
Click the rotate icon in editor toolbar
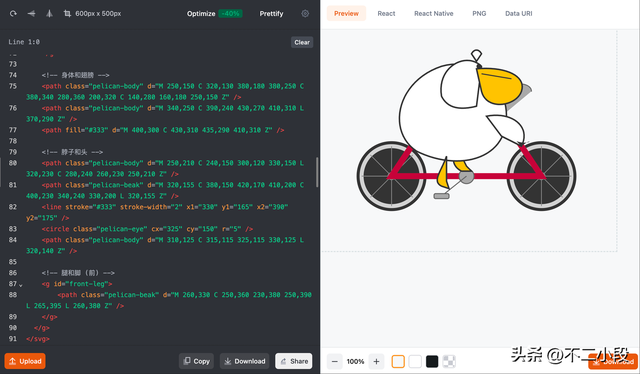pyautogui.click(x=13, y=13)
